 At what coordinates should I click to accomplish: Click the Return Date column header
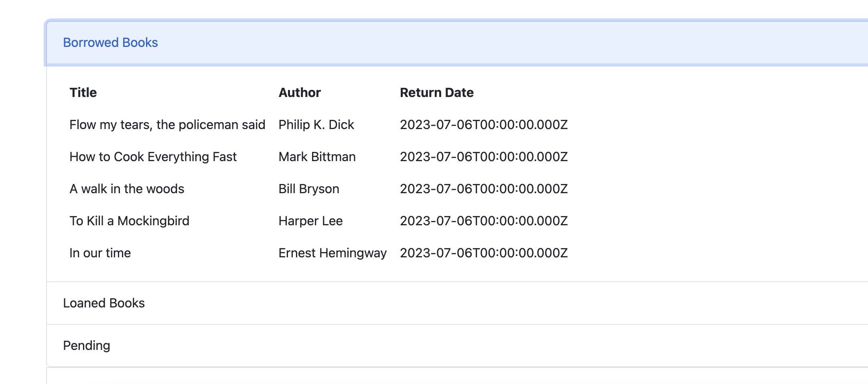coord(437,93)
